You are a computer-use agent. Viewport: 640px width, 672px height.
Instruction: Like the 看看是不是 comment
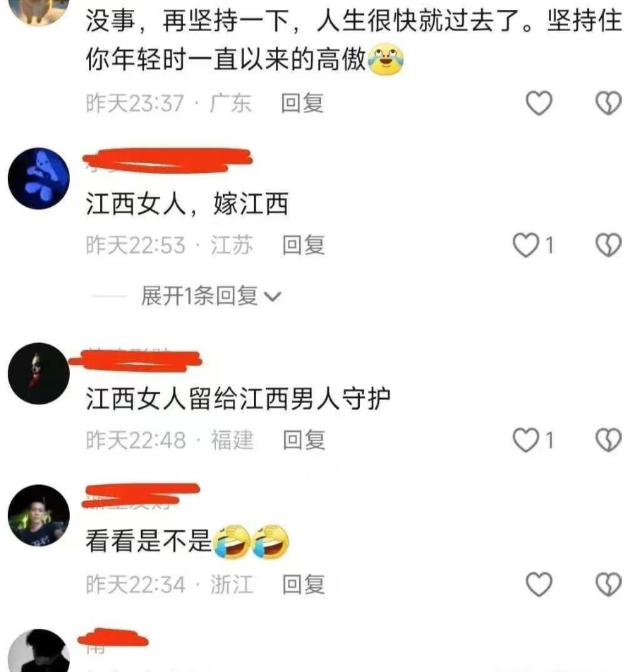[539, 584]
